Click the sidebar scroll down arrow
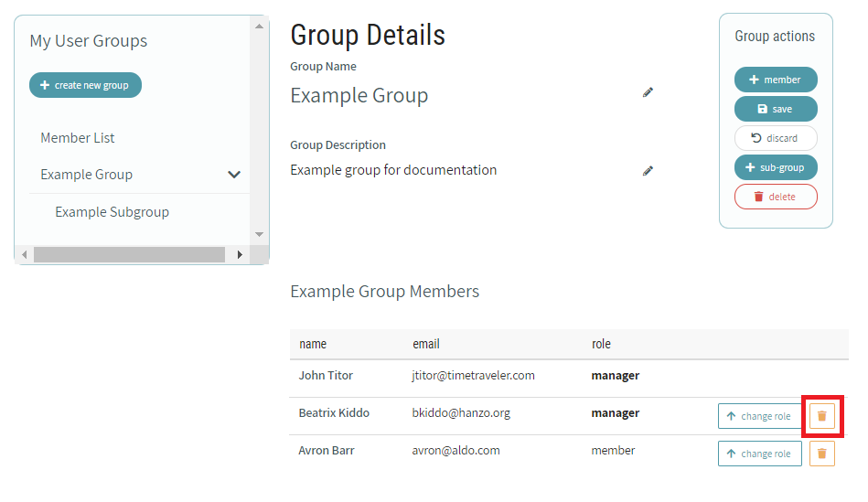The height and width of the screenshot is (502, 868). (x=259, y=235)
